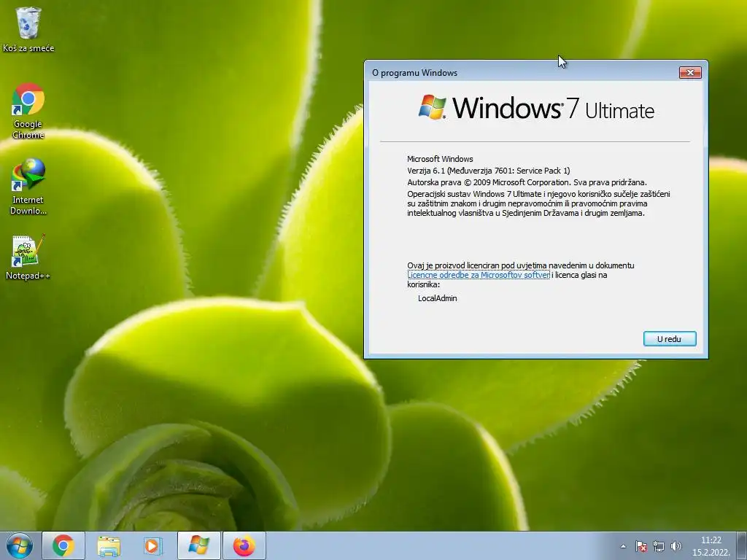Click the Microsoft Windows text line
This screenshot has width=747, height=560.
point(440,159)
